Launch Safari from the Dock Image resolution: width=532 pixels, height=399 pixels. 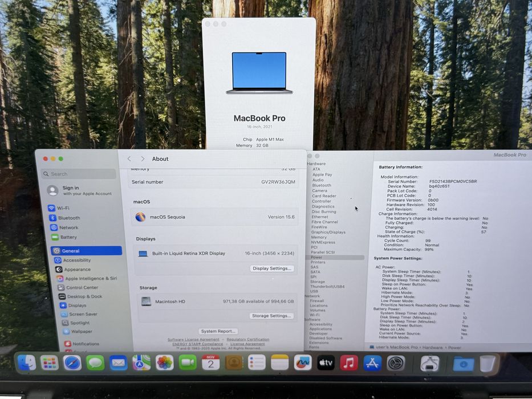[x=72, y=363]
